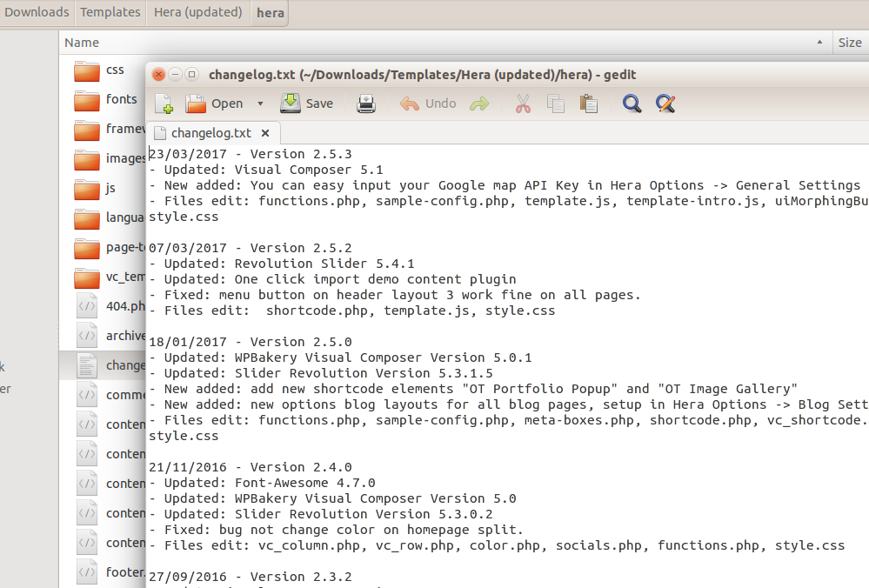Select the changelog.txt document tab

[211, 133]
